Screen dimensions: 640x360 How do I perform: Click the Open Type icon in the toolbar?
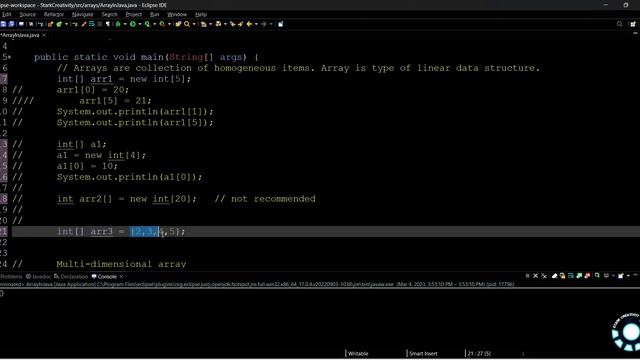[178, 24]
